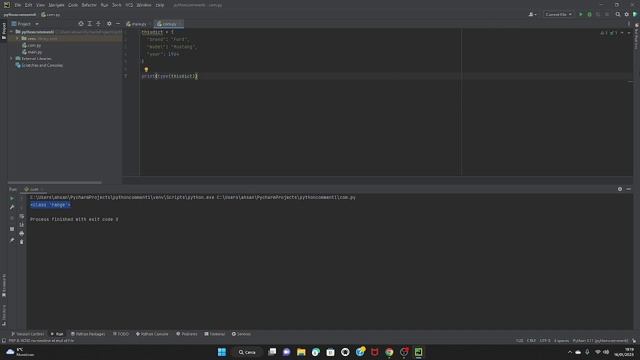
Task: Open IDE settings gear in top-right toolbar
Action: (x=627, y=14)
